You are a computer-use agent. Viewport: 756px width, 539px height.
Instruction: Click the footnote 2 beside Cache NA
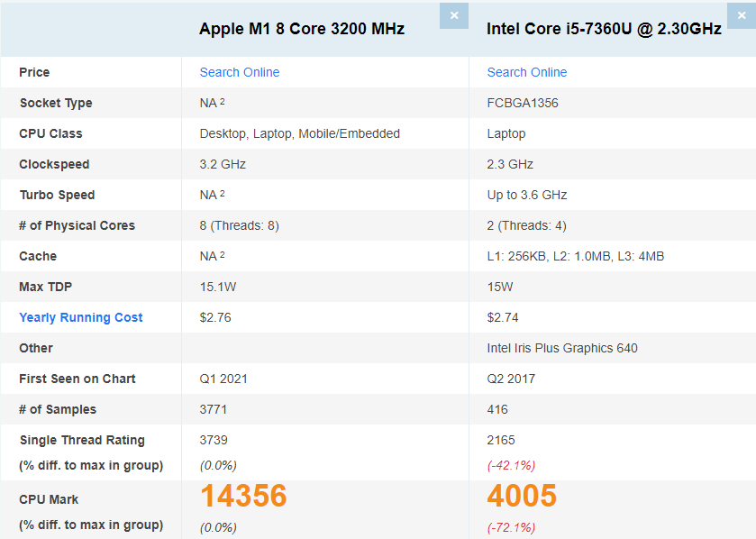pos(223,255)
